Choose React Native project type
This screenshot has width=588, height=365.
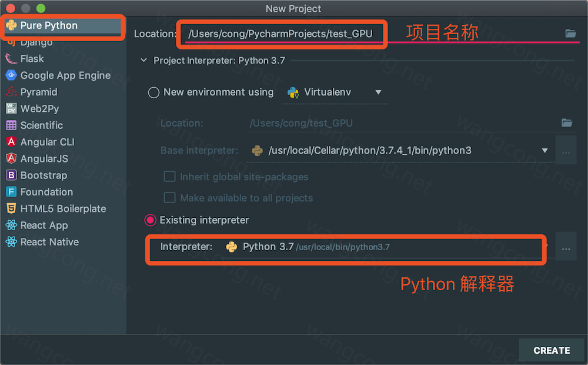coord(63,242)
